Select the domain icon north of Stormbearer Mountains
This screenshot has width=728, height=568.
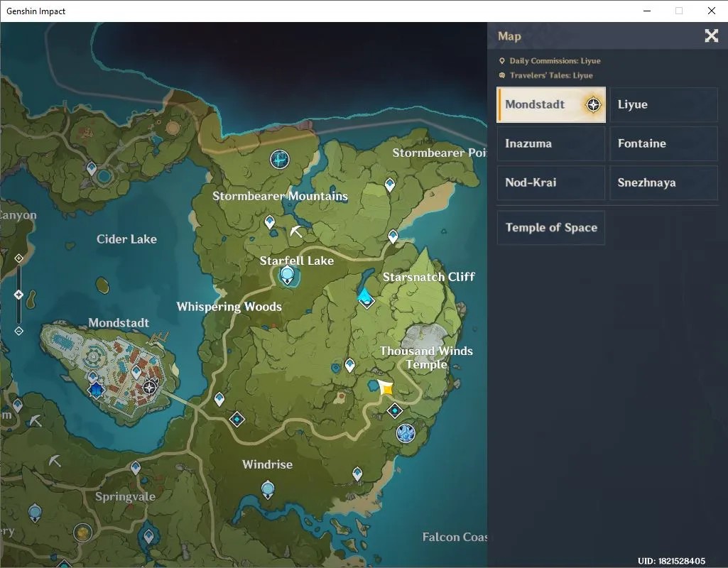tap(280, 160)
